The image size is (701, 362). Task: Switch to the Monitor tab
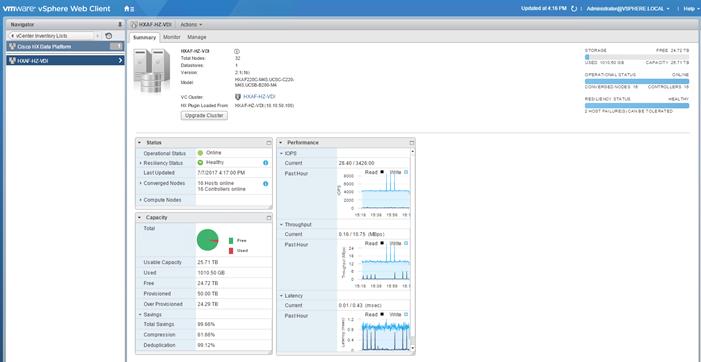click(x=172, y=37)
